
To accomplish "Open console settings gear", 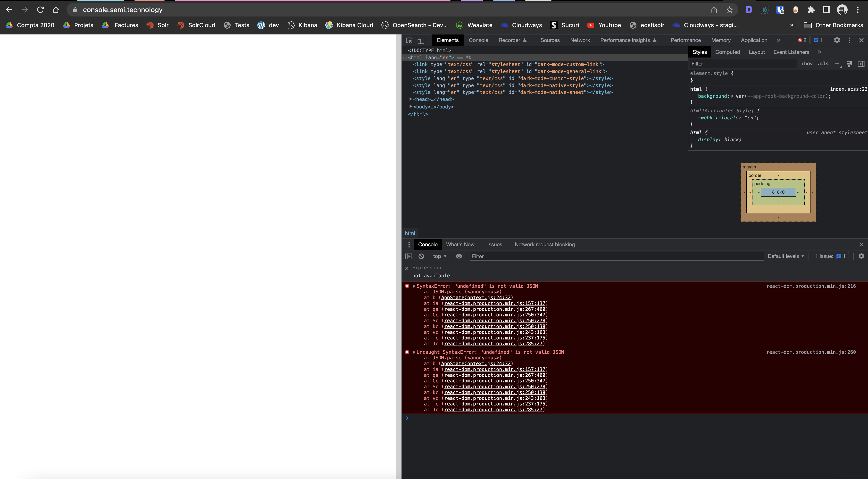I will (862, 256).
